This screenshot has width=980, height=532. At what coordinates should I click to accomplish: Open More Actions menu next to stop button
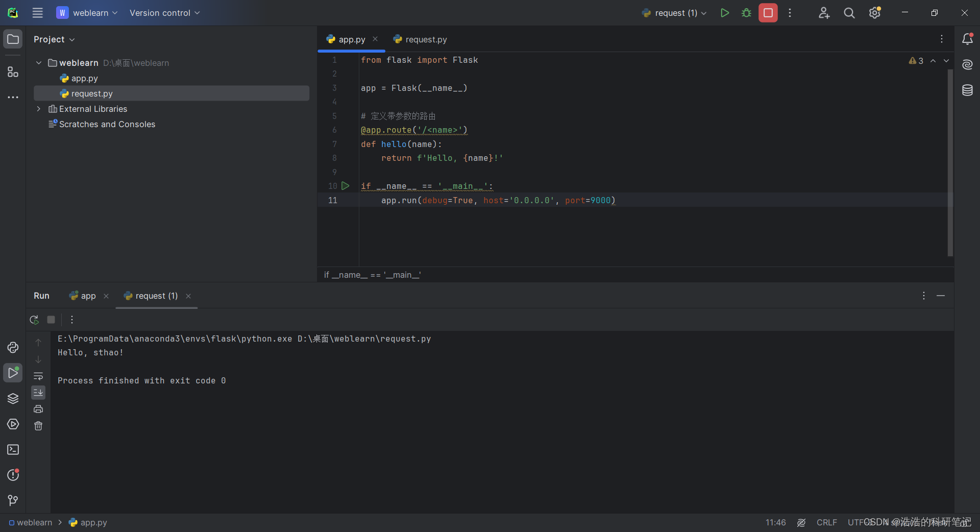tap(790, 13)
